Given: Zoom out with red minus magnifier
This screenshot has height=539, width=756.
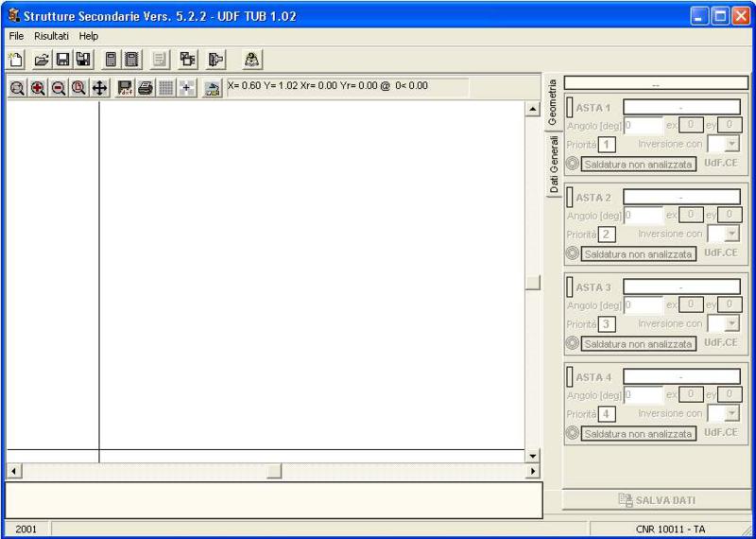Looking at the screenshot, I should (59, 88).
